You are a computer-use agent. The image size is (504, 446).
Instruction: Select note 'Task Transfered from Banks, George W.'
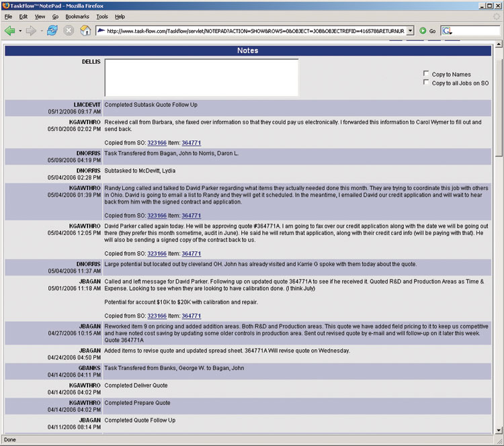[x=174, y=368]
